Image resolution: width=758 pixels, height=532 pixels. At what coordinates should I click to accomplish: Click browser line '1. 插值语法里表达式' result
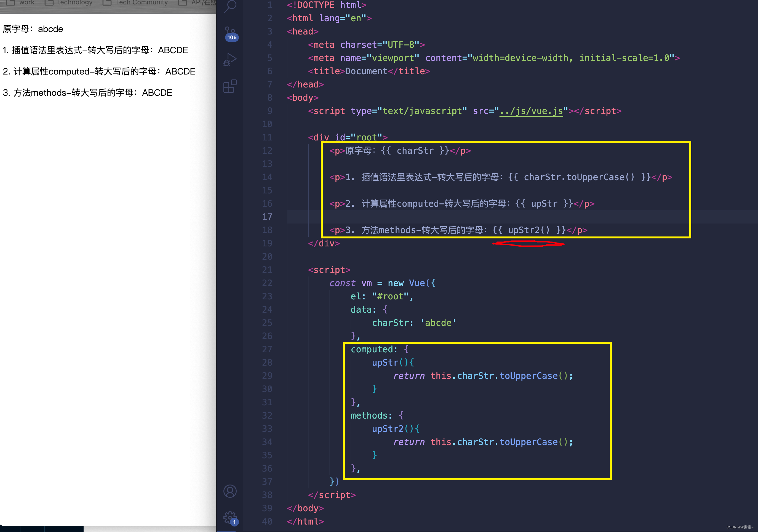pyautogui.click(x=95, y=50)
